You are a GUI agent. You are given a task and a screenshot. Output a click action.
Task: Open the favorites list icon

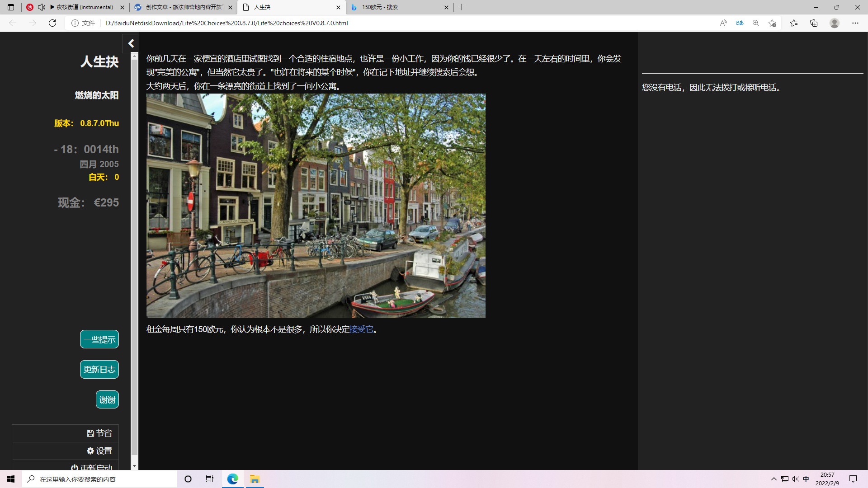click(794, 23)
